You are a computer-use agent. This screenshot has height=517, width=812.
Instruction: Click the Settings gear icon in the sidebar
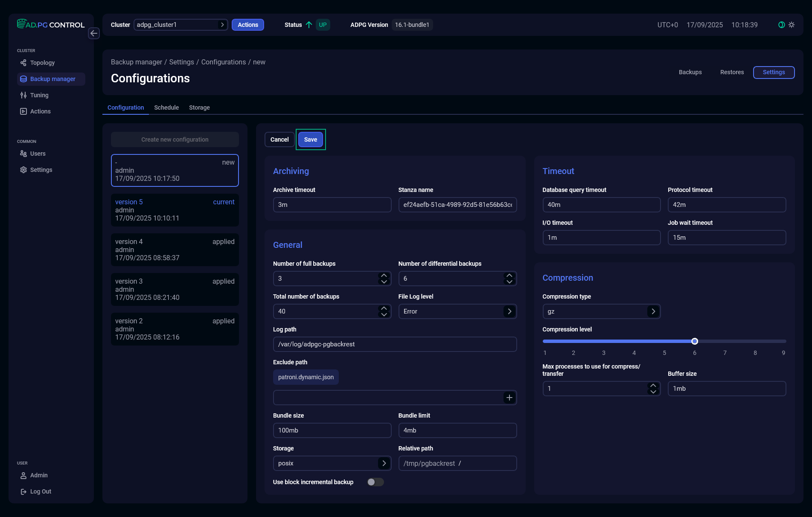click(x=23, y=170)
